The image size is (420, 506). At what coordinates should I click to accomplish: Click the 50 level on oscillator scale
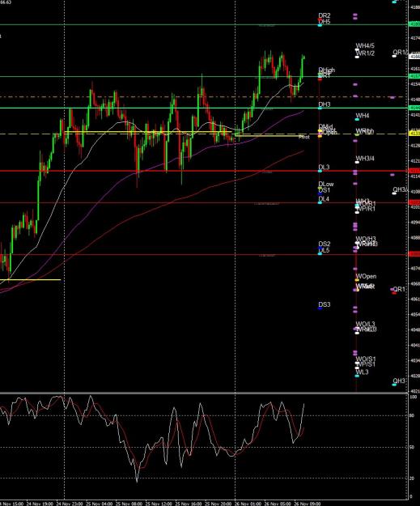(x=412, y=447)
